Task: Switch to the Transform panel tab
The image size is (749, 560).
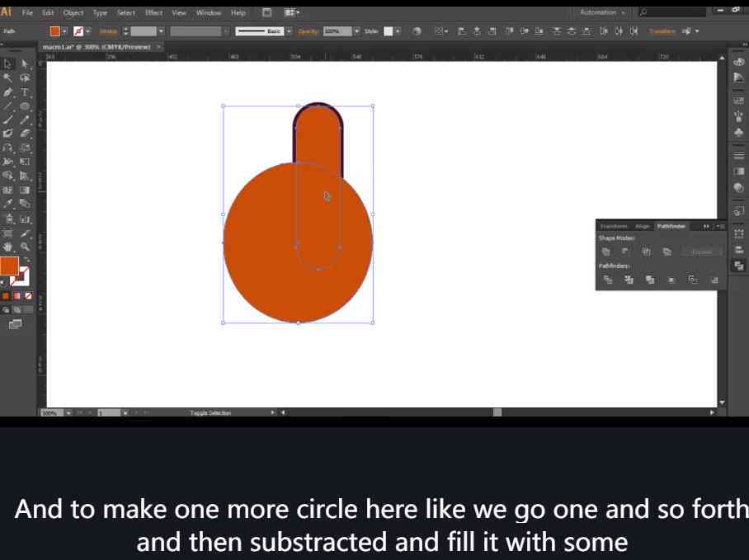Action: [x=614, y=226]
